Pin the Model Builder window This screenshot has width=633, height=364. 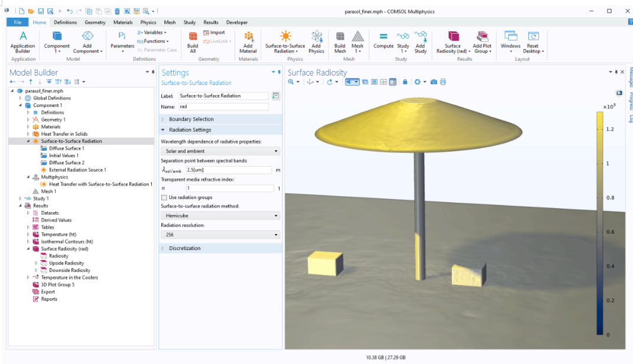[153, 72]
